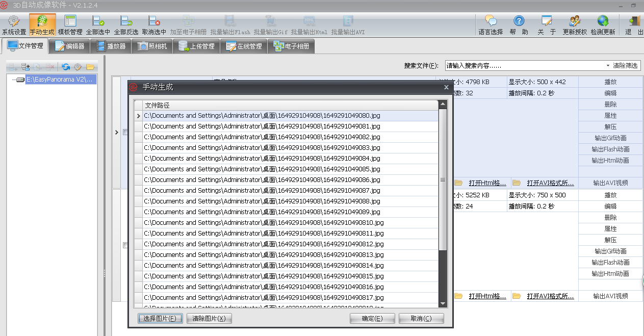644x336 pixels.
Task: Switch to the 编辑器 editor tab
Action: click(70, 46)
